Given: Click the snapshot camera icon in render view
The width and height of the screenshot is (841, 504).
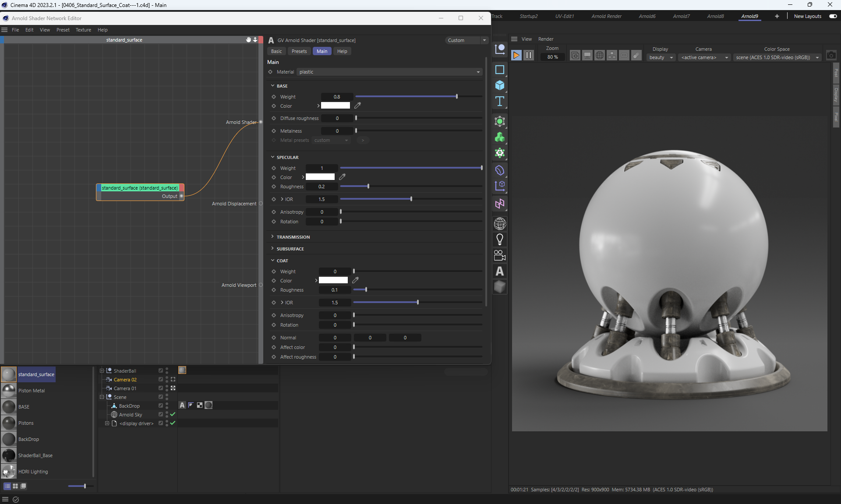Looking at the screenshot, I should (x=831, y=56).
